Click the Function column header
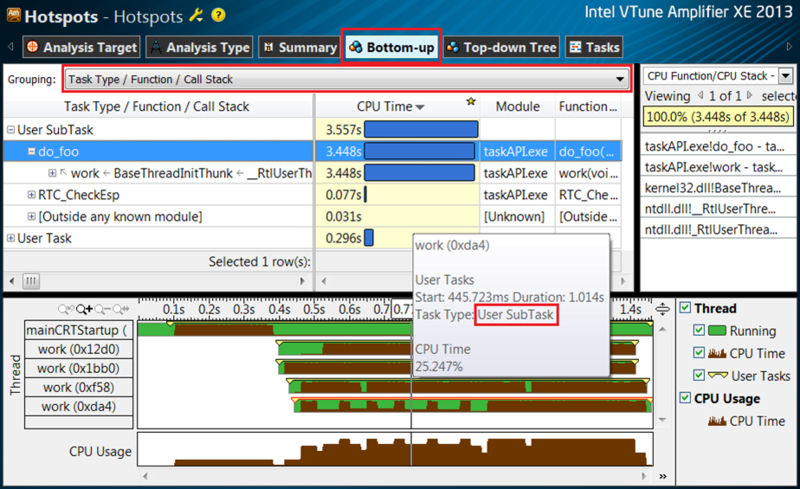The width and height of the screenshot is (800, 489). (x=588, y=106)
